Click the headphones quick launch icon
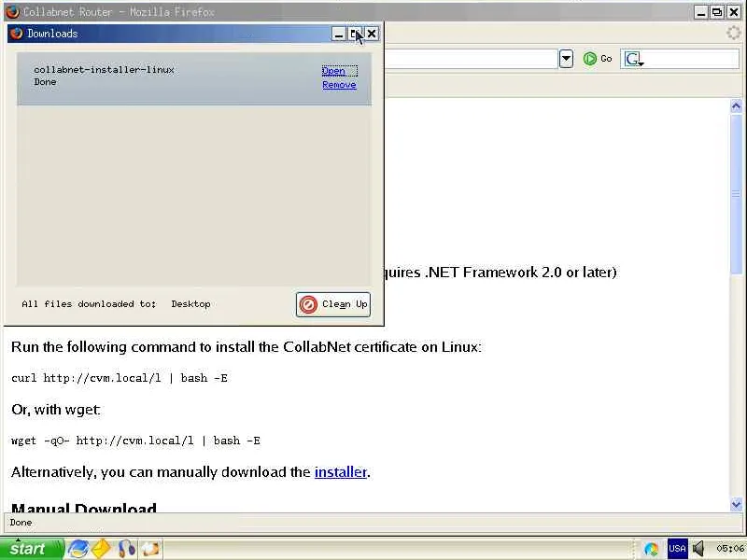The width and height of the screenshot is (747, 560). tap(126, 549)
